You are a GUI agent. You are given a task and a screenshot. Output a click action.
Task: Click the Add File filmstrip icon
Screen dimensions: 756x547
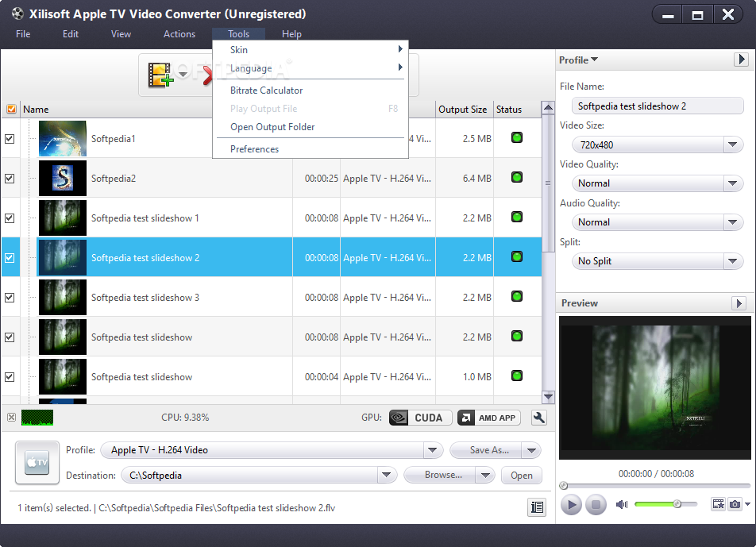click(x=160, y=75)
